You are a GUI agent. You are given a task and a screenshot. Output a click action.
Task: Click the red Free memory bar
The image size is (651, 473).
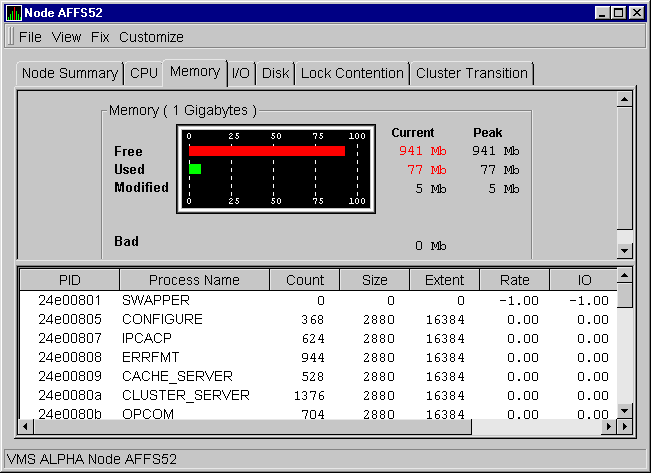click(x=267, y=151)
